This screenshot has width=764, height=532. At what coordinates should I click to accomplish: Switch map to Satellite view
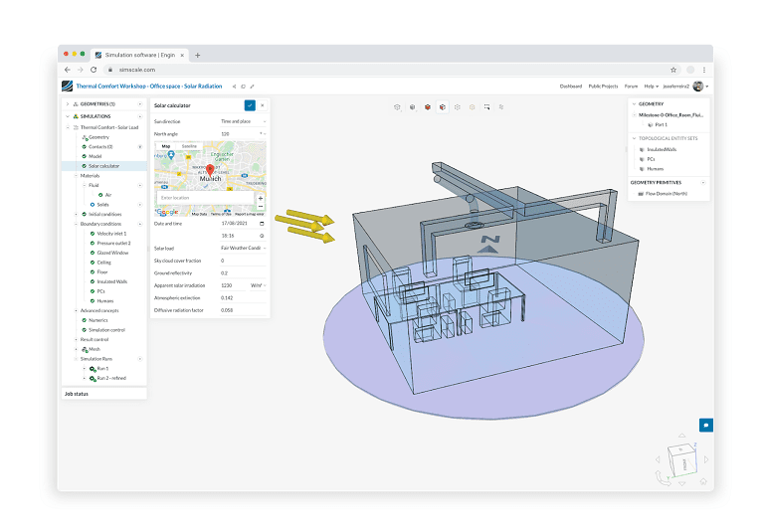point(189,145)
